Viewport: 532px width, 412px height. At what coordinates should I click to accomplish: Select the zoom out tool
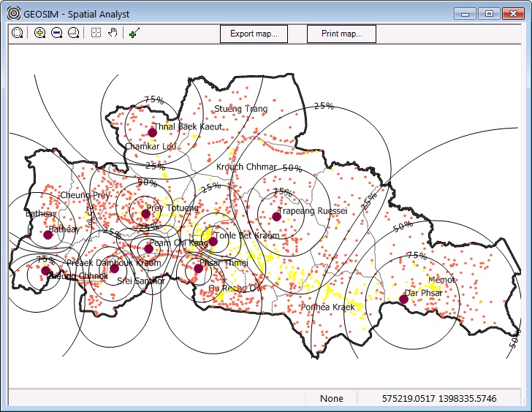[56, 33]
